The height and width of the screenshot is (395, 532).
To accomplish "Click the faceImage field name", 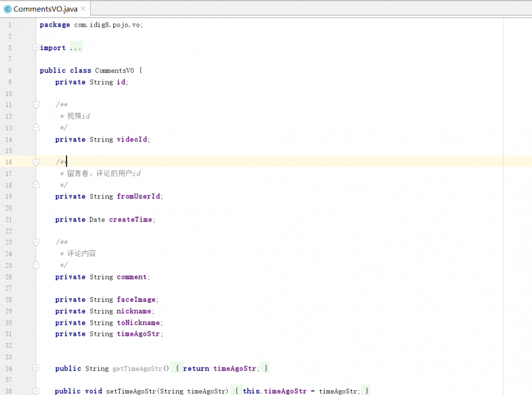I will coord(136,300).
